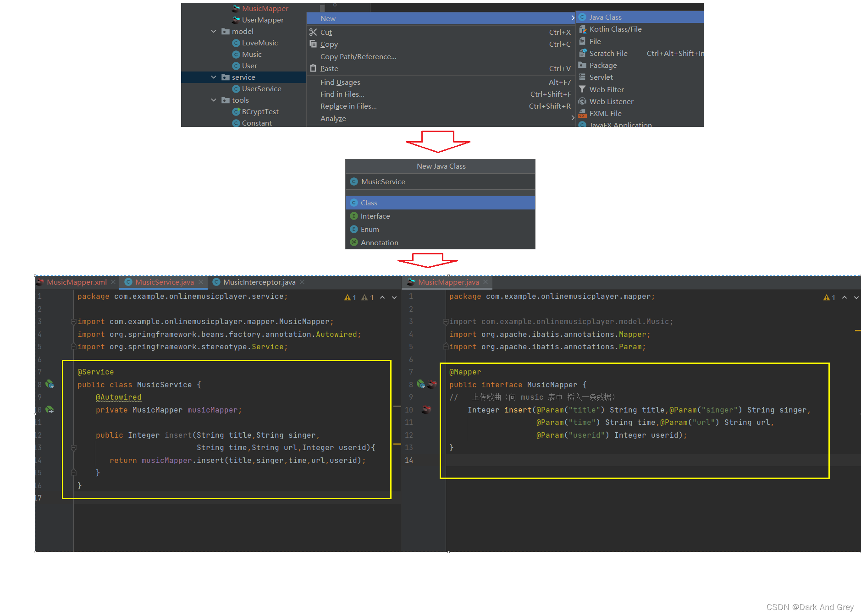Screen dimensions: 861x616
Task: Go to previous highlighted error in MusicService
Action: coord(382,297)
